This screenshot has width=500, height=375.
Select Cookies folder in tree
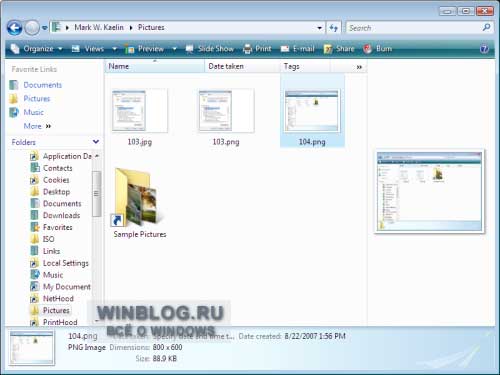(x=50, y=180)
